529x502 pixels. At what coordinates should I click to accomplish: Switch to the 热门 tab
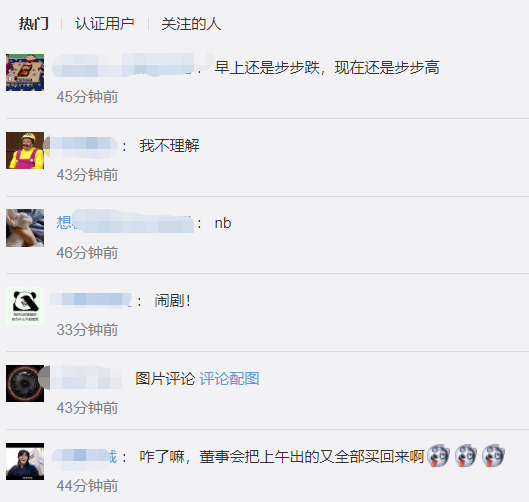(x=34, y=24)
